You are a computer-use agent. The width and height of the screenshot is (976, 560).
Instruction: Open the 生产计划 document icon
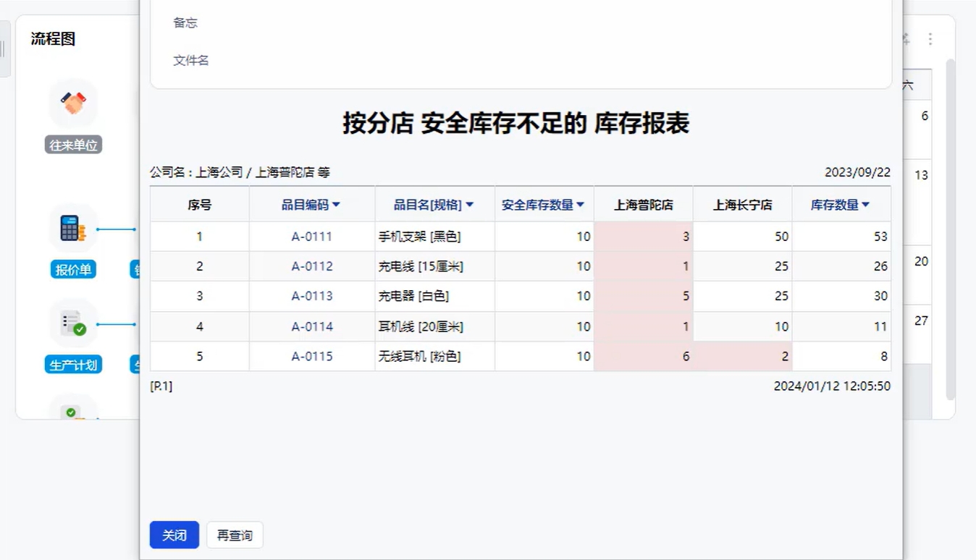tap(73, 323)
